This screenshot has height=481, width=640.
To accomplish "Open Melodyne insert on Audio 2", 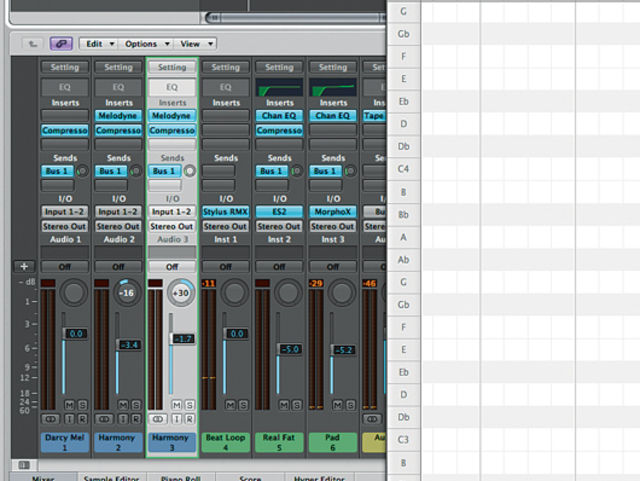I will pos(118,116).
